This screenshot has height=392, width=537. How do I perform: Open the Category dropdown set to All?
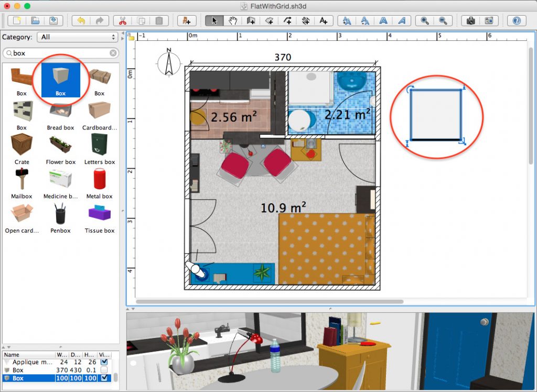pyautogui.click(x=79, y=37)
